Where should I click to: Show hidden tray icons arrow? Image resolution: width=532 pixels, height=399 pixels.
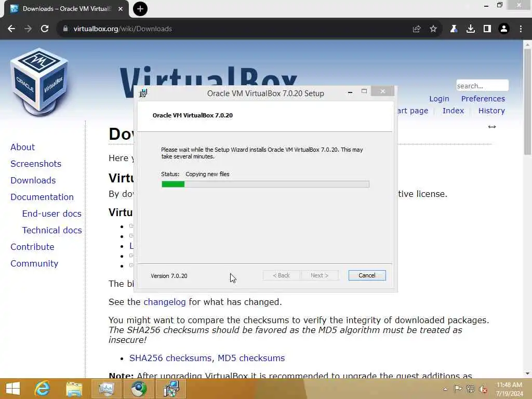click(x=445, y=389)
